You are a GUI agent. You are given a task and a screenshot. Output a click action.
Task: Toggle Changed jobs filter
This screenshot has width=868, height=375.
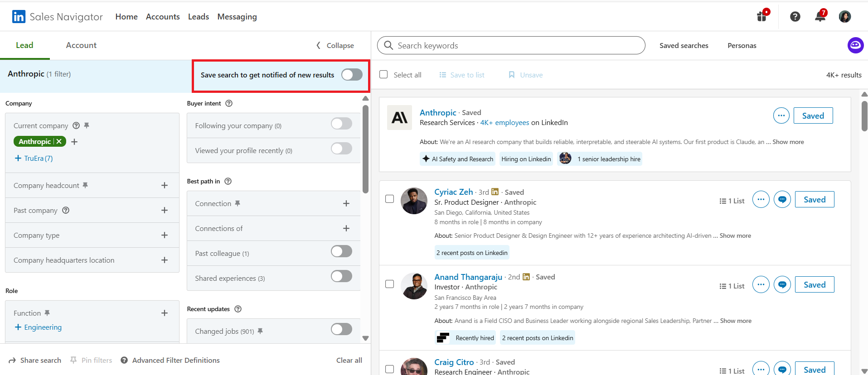click(x=341, y=329)
